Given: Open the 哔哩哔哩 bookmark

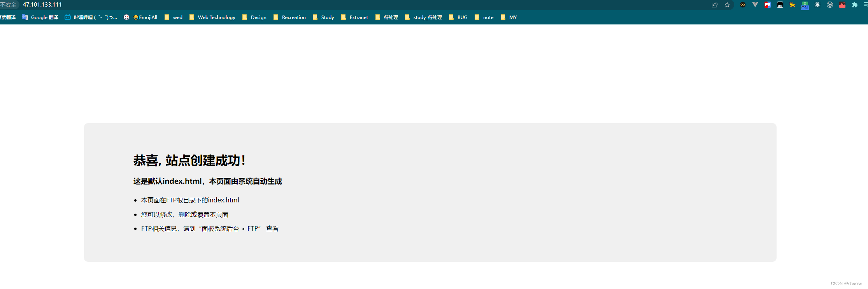Looking at the screenshot, I should (91, 17).
